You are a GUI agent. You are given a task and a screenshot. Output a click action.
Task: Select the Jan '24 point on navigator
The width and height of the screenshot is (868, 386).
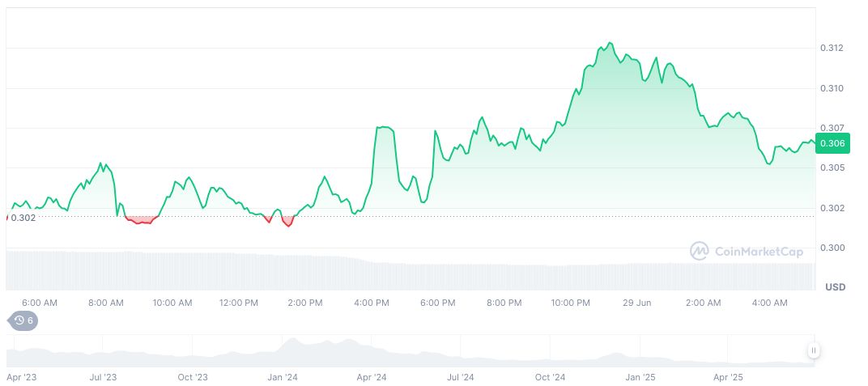coord(282,377)
